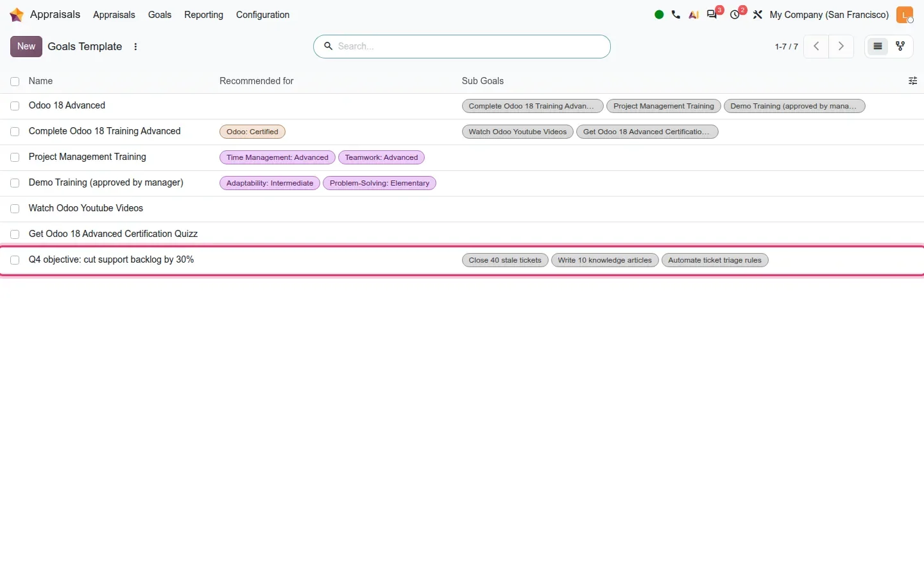
Task: Open optional columns settings icon
Action: point(912,81)
